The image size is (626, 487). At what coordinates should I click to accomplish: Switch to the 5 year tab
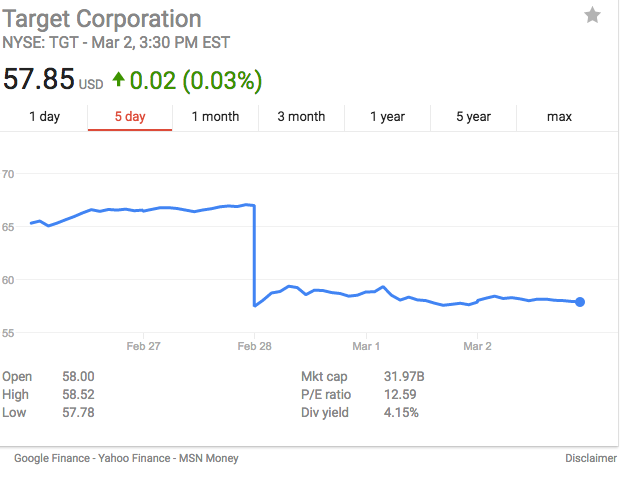click(473, 117)
